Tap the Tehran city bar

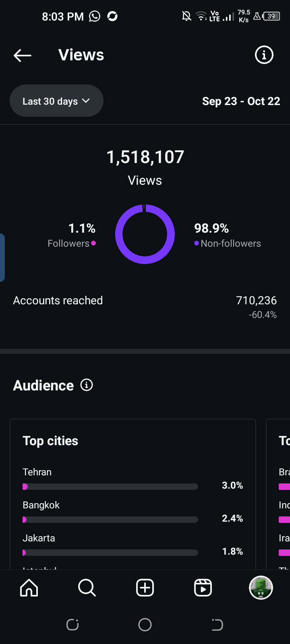pos(110,487)
